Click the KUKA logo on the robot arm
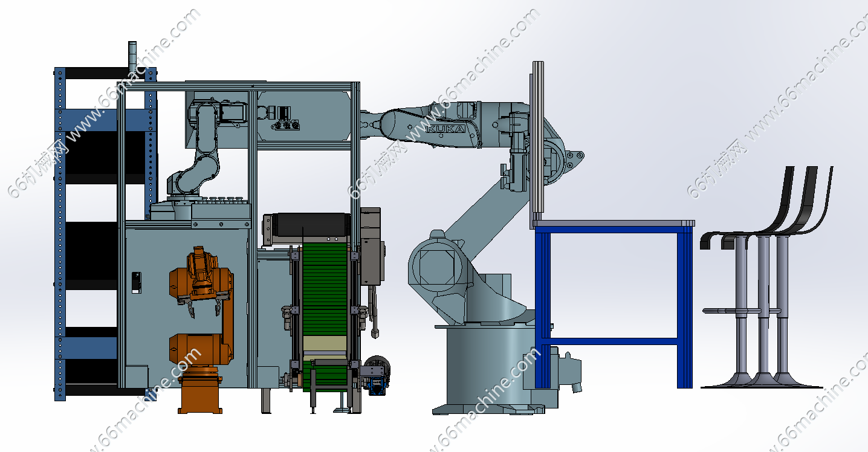 tap(445, 129)
